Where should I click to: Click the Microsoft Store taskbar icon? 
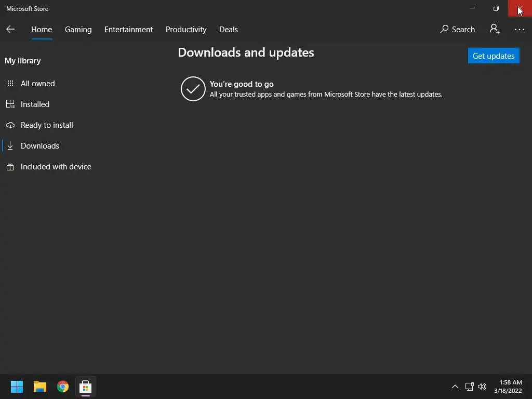[86, 387]
